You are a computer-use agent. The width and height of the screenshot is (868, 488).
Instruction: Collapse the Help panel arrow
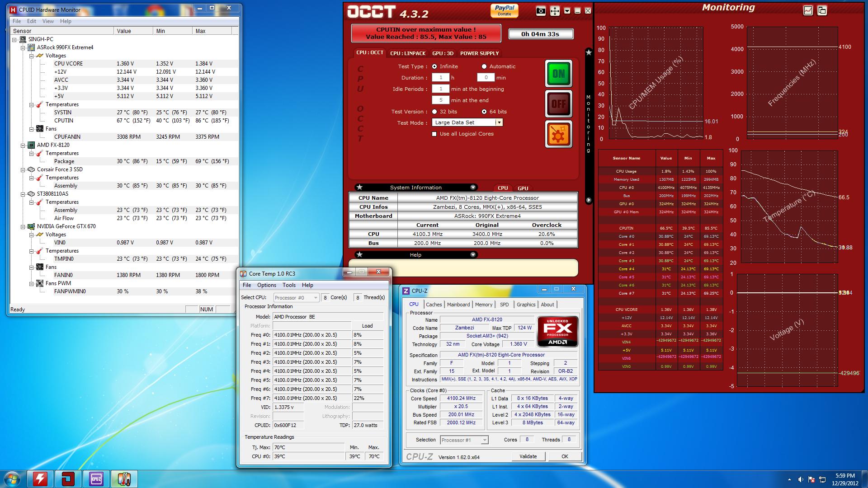(473, 254)
